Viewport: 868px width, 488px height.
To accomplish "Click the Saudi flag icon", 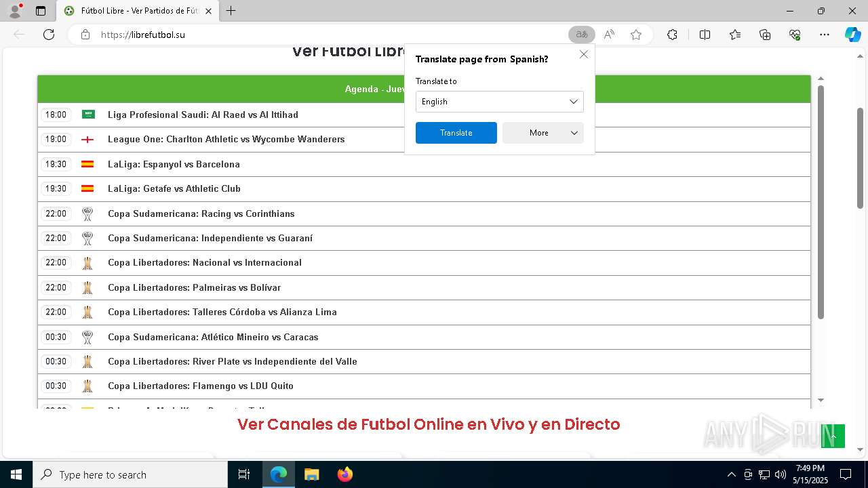I will tap(88, 115).
